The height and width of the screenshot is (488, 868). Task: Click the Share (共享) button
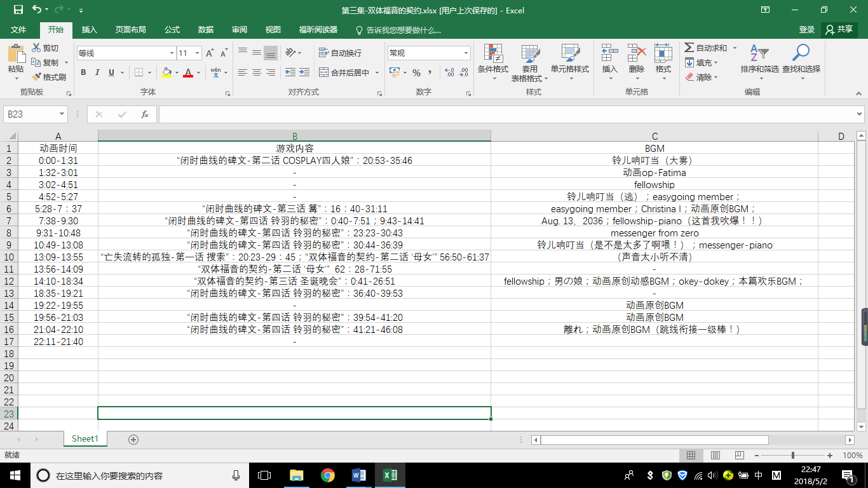pyautogui.click(x=839, y=30)
